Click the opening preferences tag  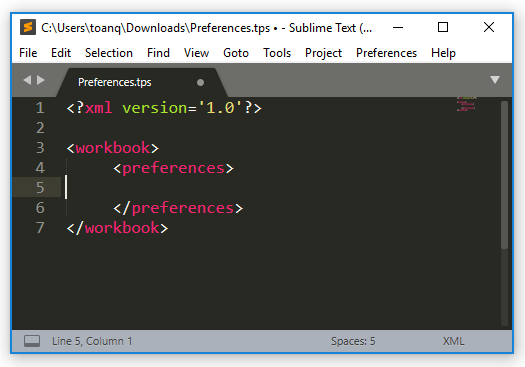(173, 168)
